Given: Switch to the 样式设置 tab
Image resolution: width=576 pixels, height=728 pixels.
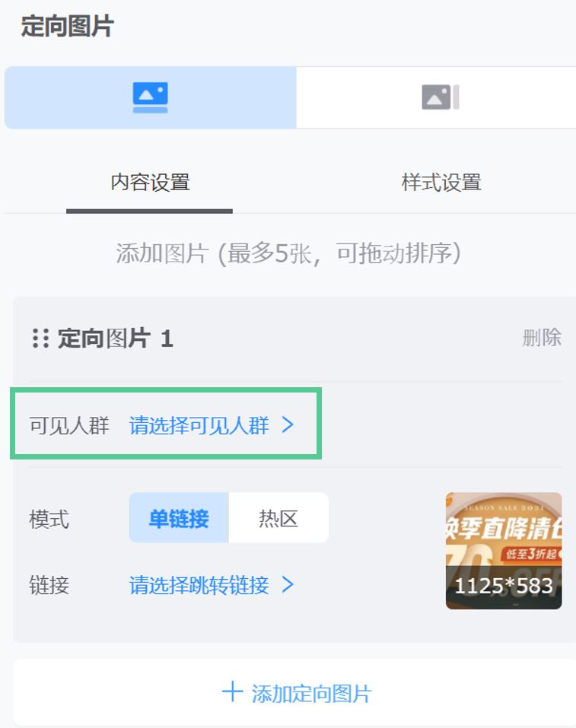Looking at the screenshot, I should pos(441,183).
